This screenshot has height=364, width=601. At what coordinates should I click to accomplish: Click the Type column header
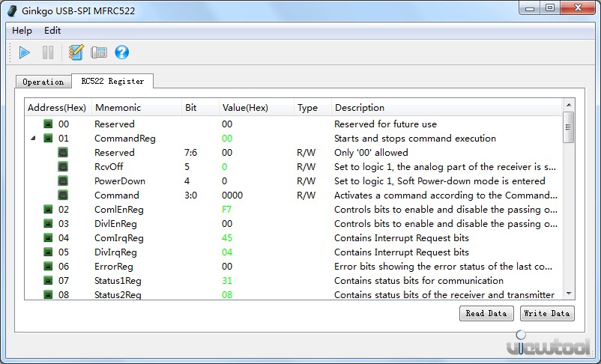[x=312, y=108]
